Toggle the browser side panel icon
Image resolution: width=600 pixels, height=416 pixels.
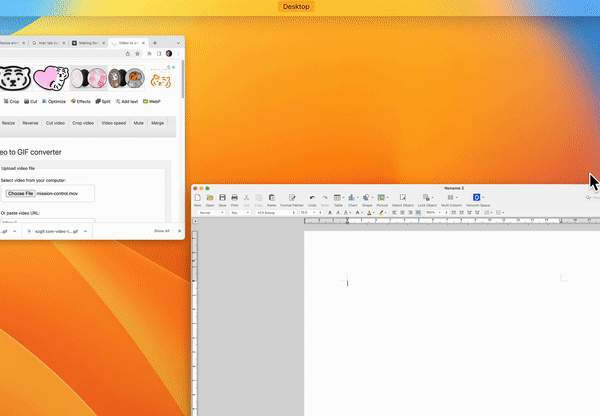tap(159, 54)
